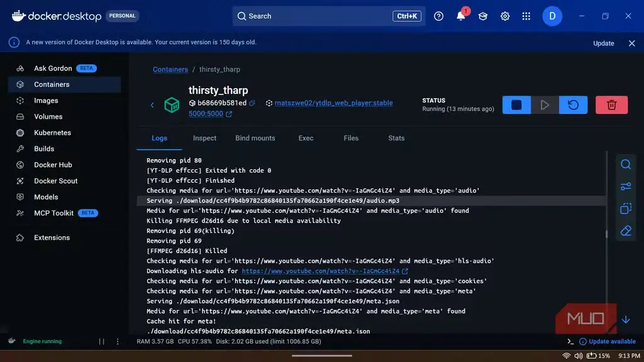
Task: Clear the logs with eraser icon
Action: click(626, 231)
